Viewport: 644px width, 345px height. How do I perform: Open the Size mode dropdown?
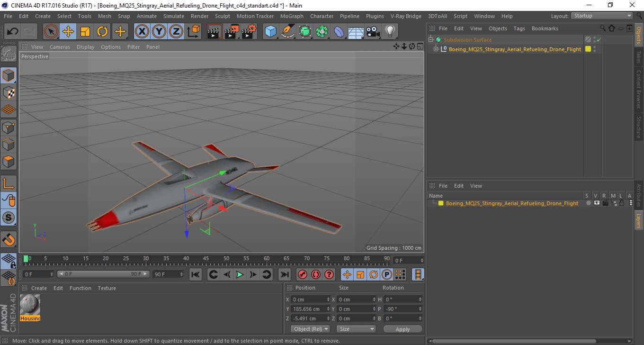tap(356, 329)
